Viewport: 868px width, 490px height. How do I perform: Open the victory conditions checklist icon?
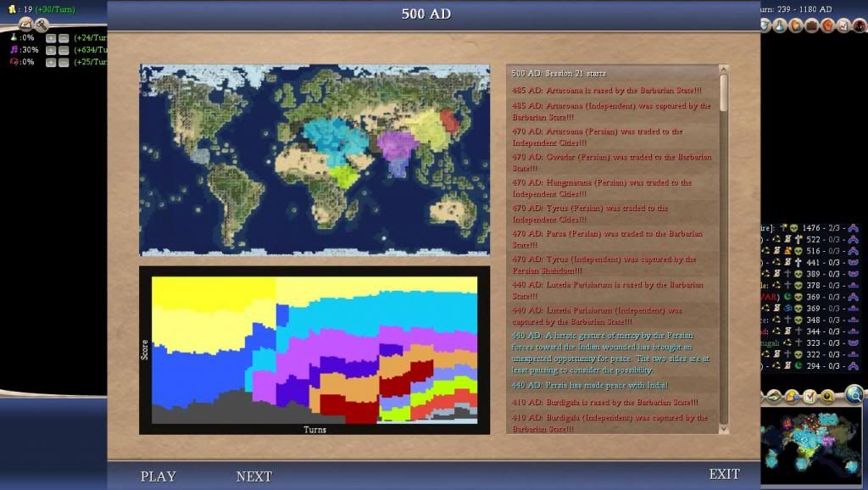[x=843, y=25]
